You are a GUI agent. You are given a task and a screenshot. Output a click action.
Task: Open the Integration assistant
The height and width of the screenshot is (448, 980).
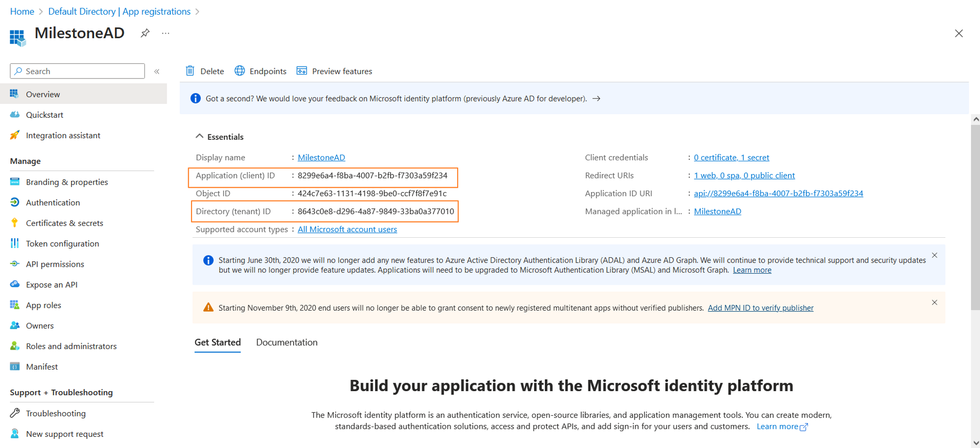click(x=63, y=135)
